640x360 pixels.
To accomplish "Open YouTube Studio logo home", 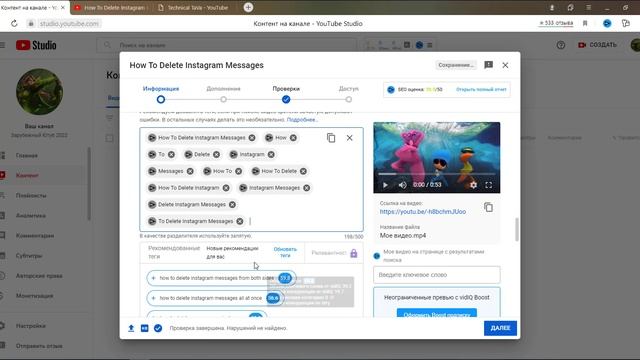I will coord(36,45).
